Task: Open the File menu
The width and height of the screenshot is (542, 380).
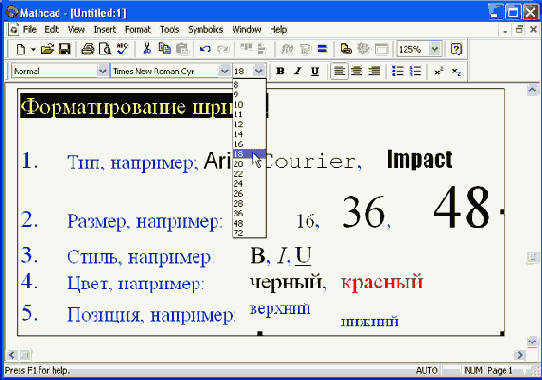Action: [x=29, y=30]
